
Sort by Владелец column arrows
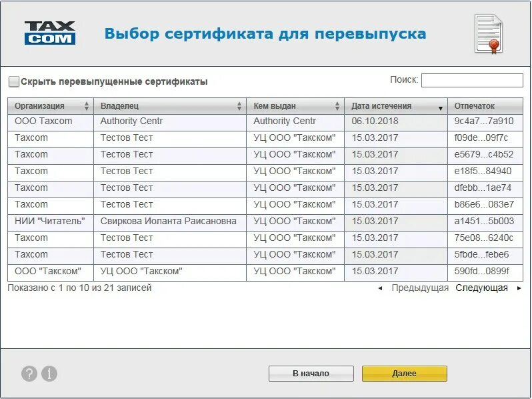point(239,106)
